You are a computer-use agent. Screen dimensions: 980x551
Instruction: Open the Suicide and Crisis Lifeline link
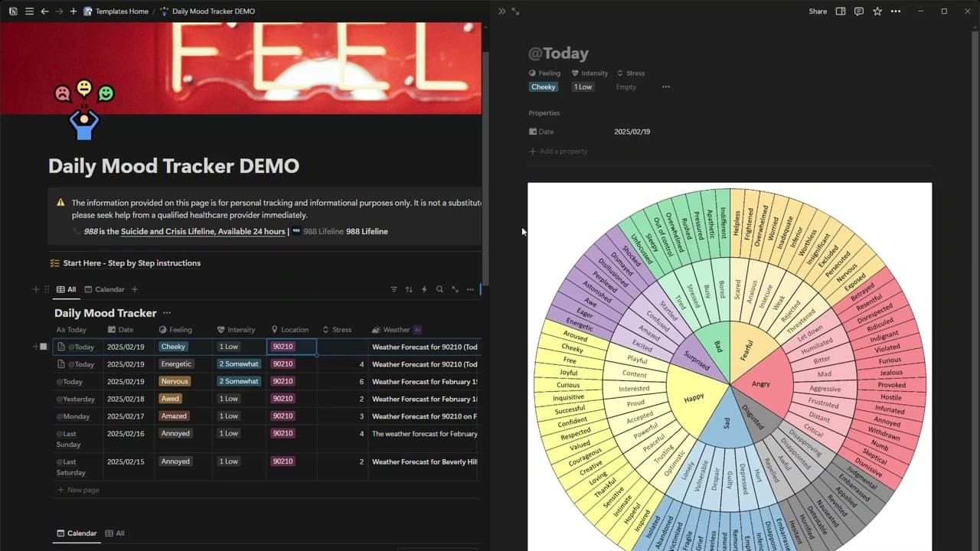(203, 231)
